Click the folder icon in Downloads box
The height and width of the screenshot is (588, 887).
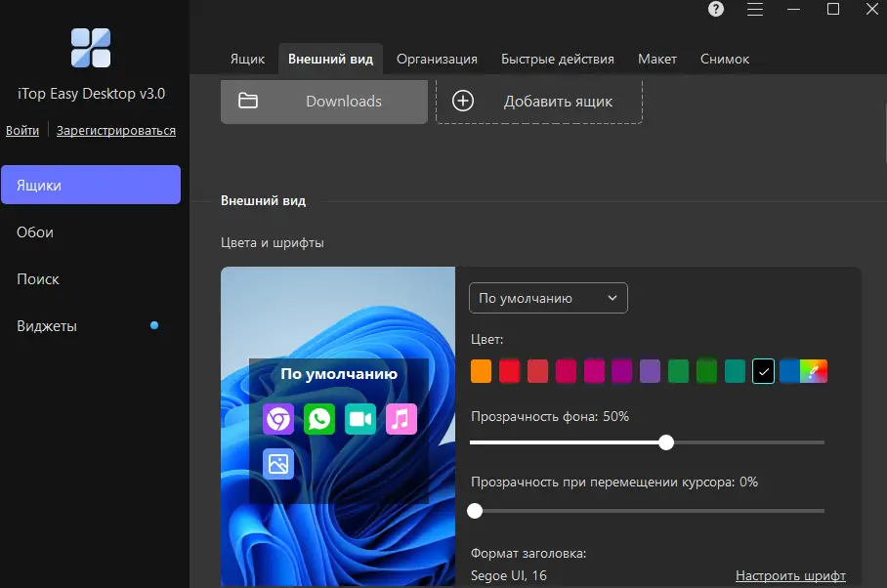[x=248, y=101]
